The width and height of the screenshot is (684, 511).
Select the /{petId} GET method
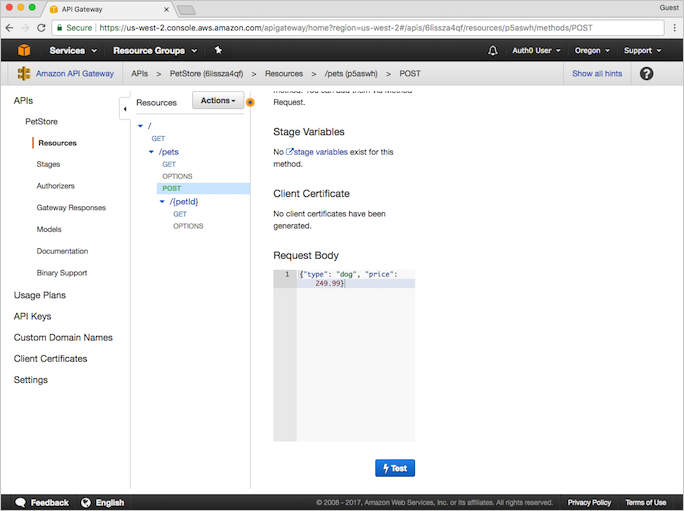pyautogui.click(x=180, y=214)
